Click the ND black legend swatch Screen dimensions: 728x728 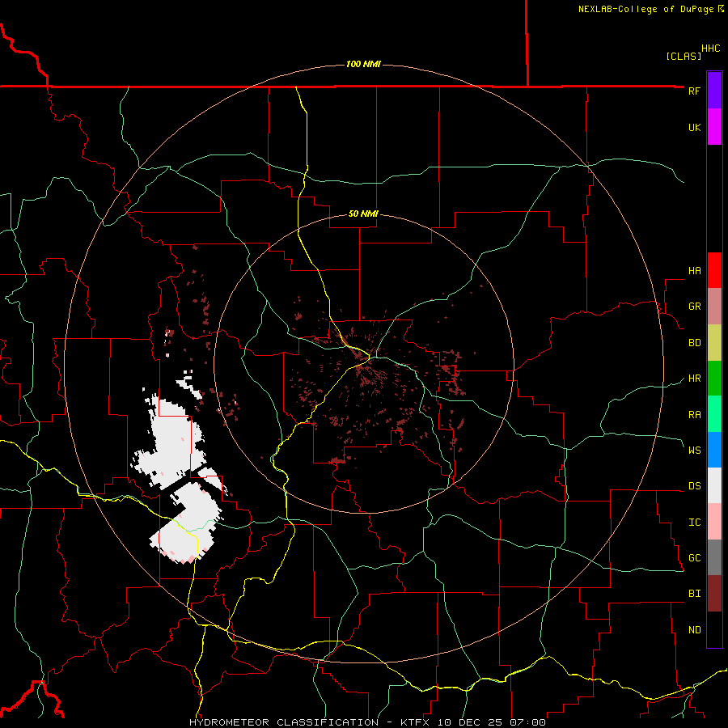pyautogui.click(x=714, y=629)
